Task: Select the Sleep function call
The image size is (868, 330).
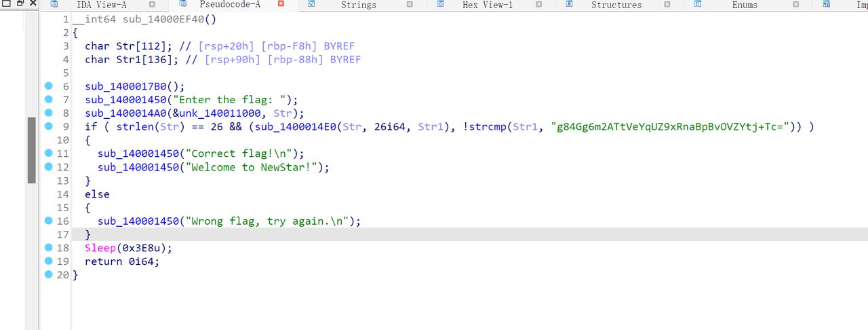Action: coord(100,249)
